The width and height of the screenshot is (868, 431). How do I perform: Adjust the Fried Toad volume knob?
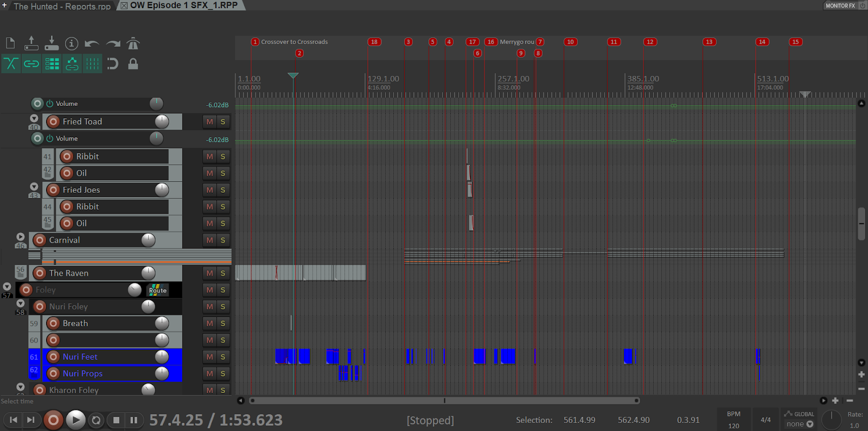pos(162,122)
